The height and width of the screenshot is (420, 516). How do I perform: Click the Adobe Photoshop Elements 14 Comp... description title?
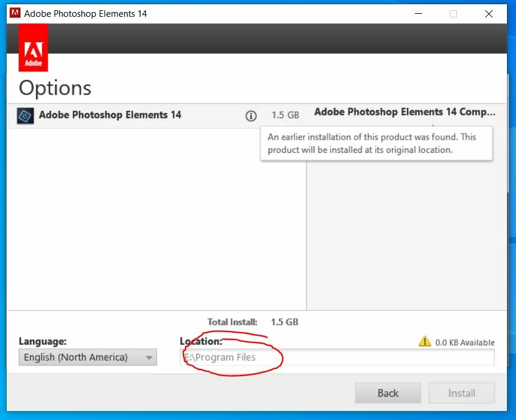point(405,112)
